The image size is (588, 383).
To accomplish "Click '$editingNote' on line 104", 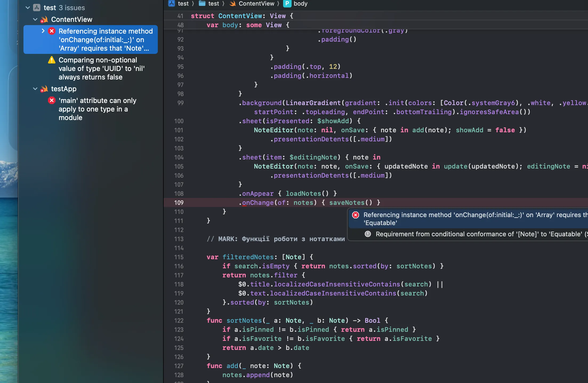I will tap(313, 157).
